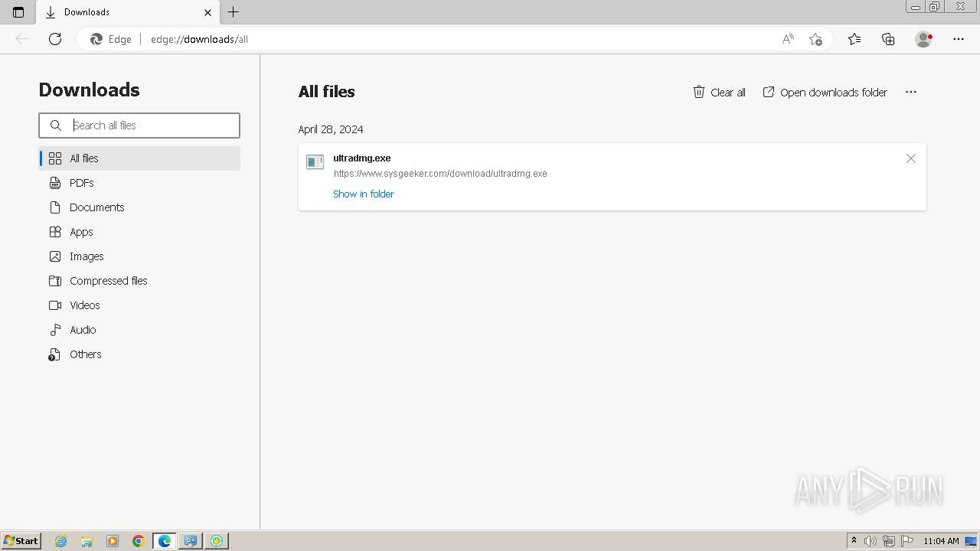Filter downloads by Audio

pos(139,330)
